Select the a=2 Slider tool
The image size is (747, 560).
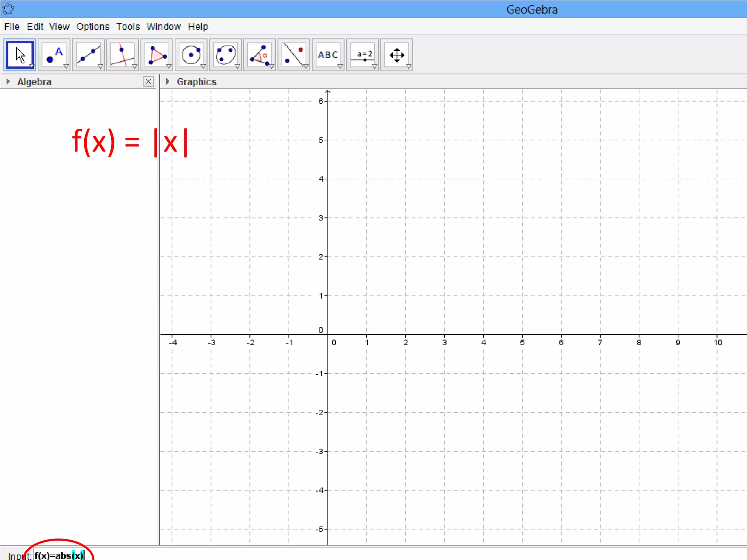tap(362, 55)
